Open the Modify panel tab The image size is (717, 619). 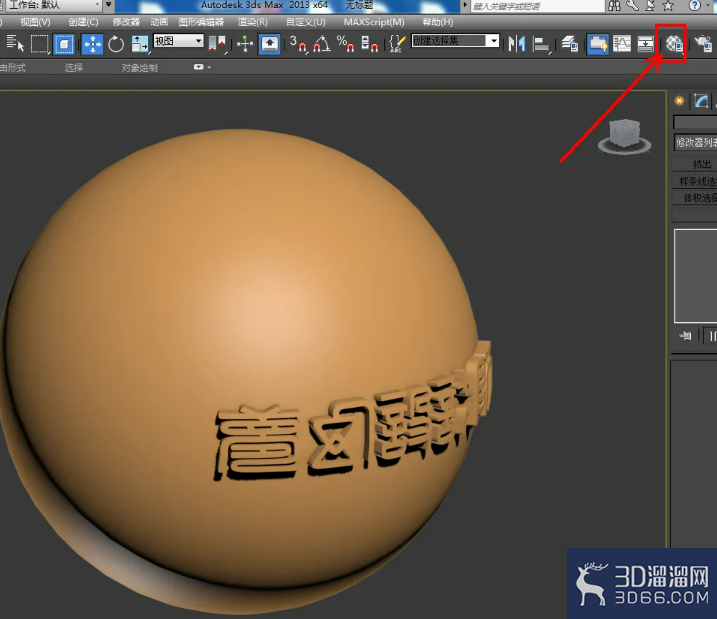pos(701,101)
